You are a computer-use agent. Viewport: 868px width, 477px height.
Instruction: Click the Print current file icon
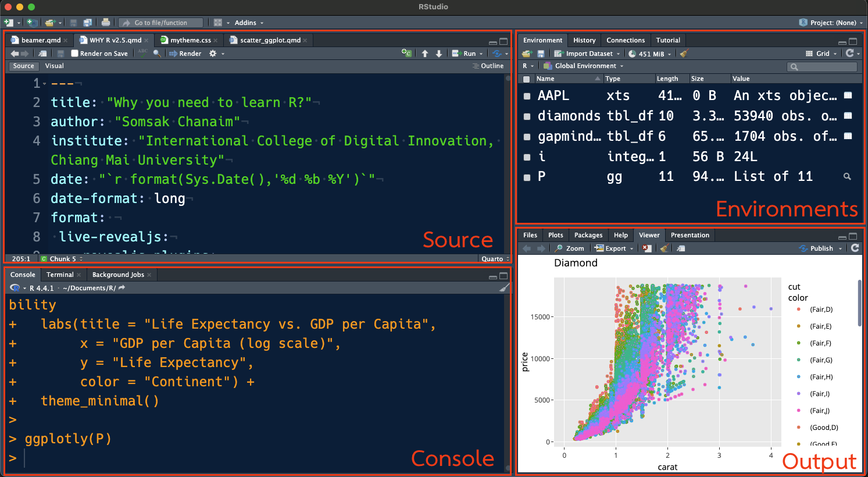tap(106, 23)
